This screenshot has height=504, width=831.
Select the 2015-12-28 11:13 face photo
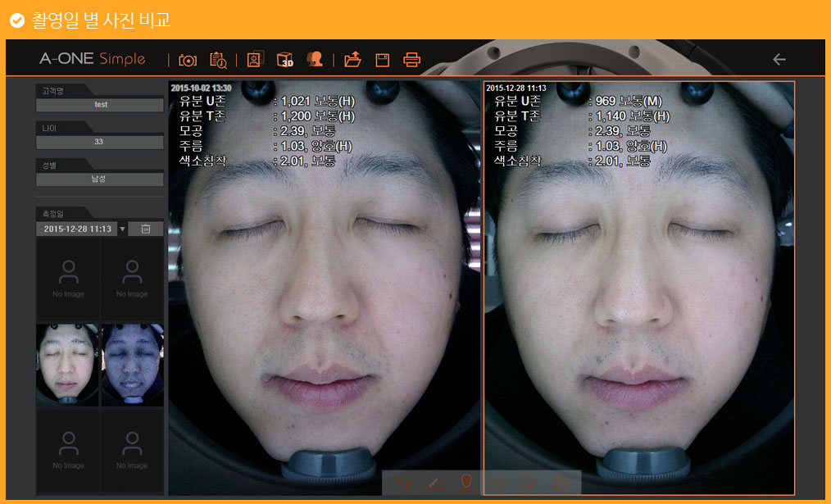639,288
